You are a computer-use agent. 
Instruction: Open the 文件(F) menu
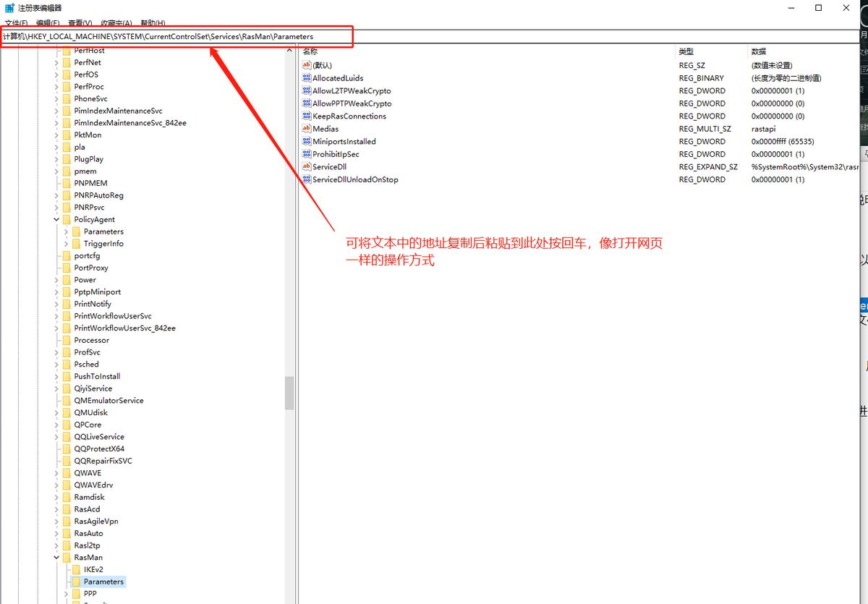coord(16,24)
